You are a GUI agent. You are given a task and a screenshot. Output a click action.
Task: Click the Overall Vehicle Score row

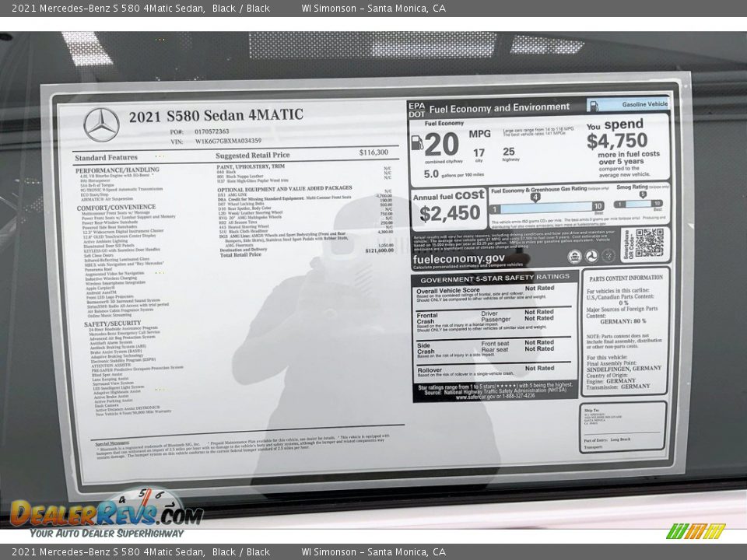click(x=493, y=293)
